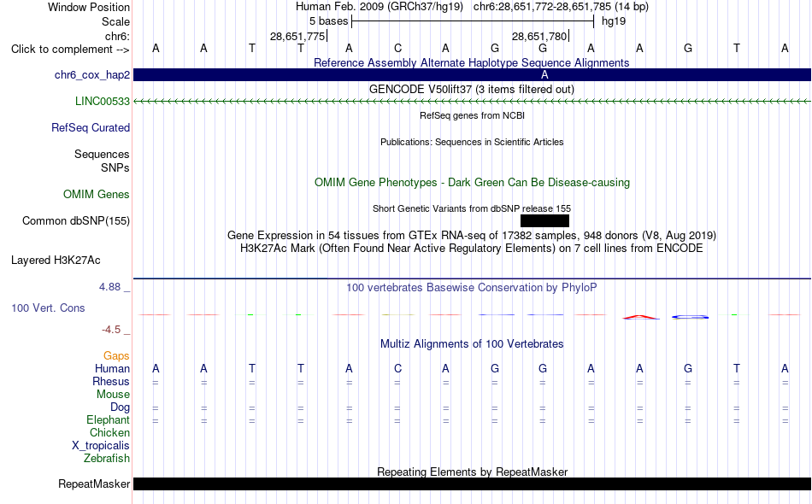The height and width of the screenshot is (504, 812).
Task: Open Multiz Alignments of 100 Vertebrates title
Action: click(472, 344)
